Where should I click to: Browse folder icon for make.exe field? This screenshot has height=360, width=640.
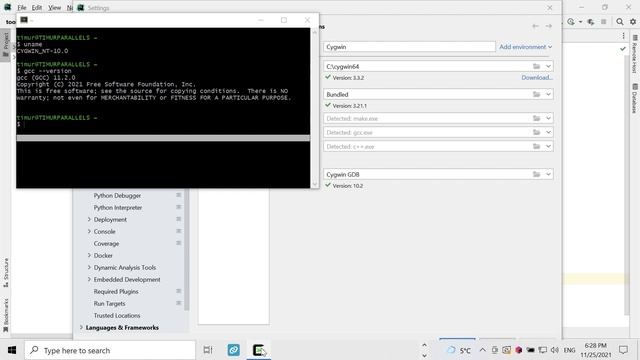536,118
